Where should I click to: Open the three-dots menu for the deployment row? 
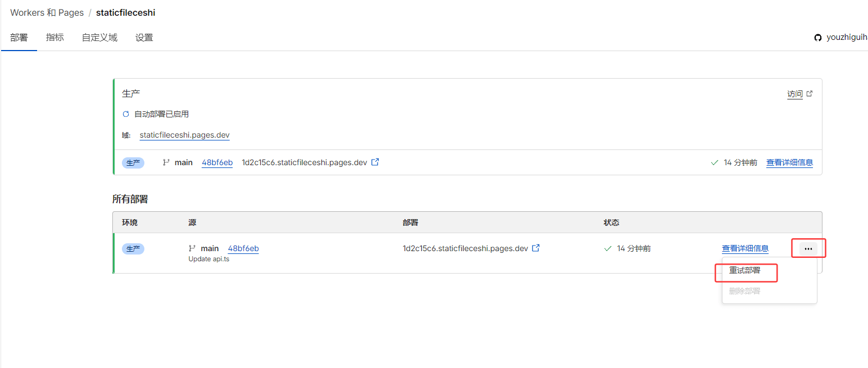[808, 248]
